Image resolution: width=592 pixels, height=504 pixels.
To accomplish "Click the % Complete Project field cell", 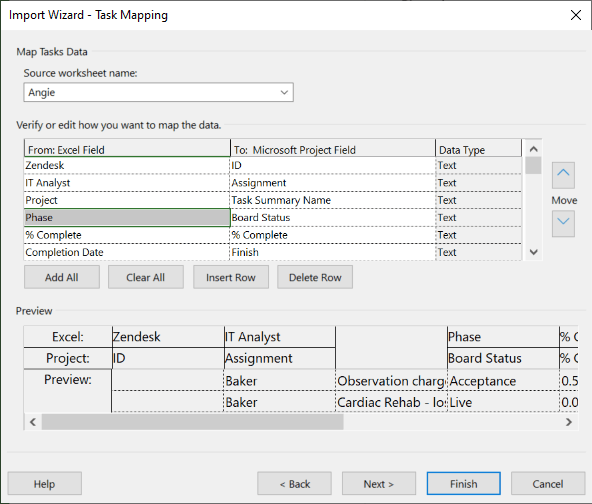I will pos(333,235).
